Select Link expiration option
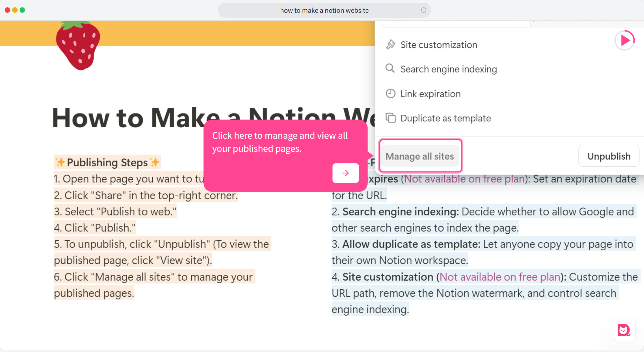Viewport: 644px width, 352px height. coord(430,94)
